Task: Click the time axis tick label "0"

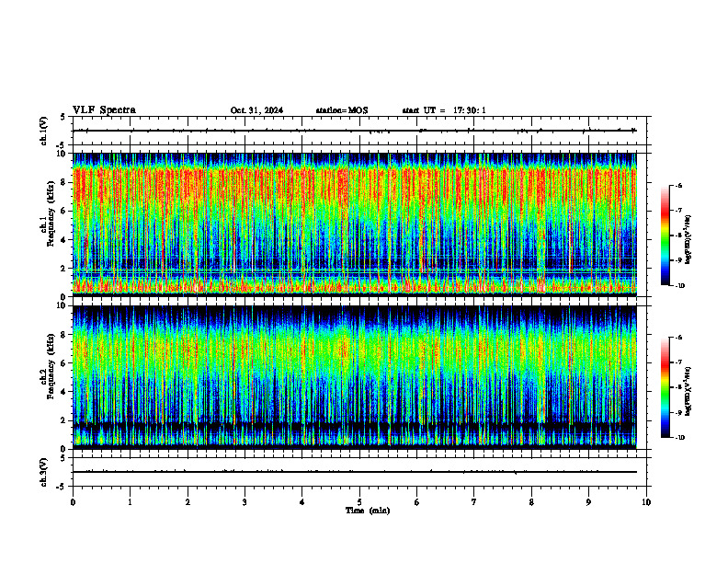Action: coord(73,502)
